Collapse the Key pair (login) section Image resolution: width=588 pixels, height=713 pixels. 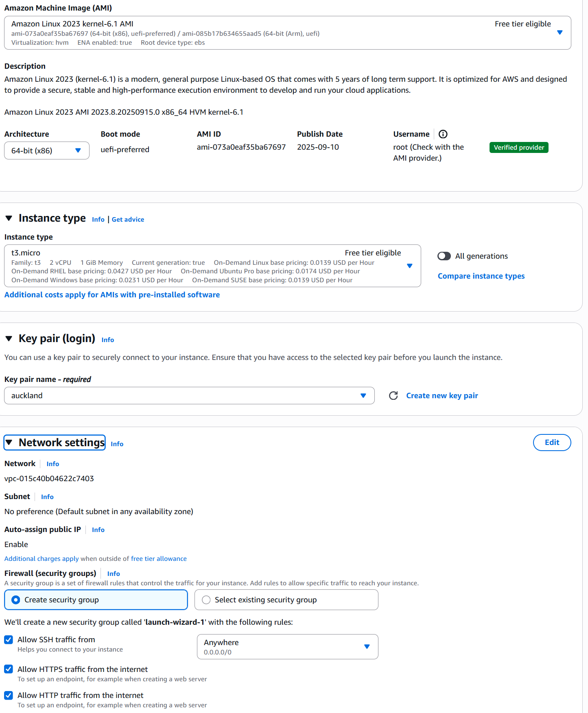pos(9,339)
